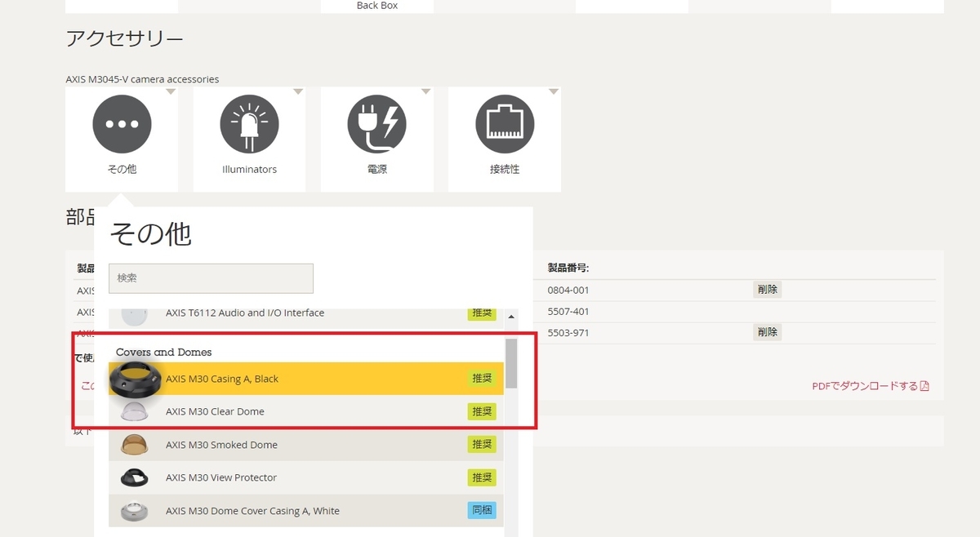Screen dimensions: 980x537
Task: Click 同梱 badge on Dome Cover row
Action: click(482, 511)
